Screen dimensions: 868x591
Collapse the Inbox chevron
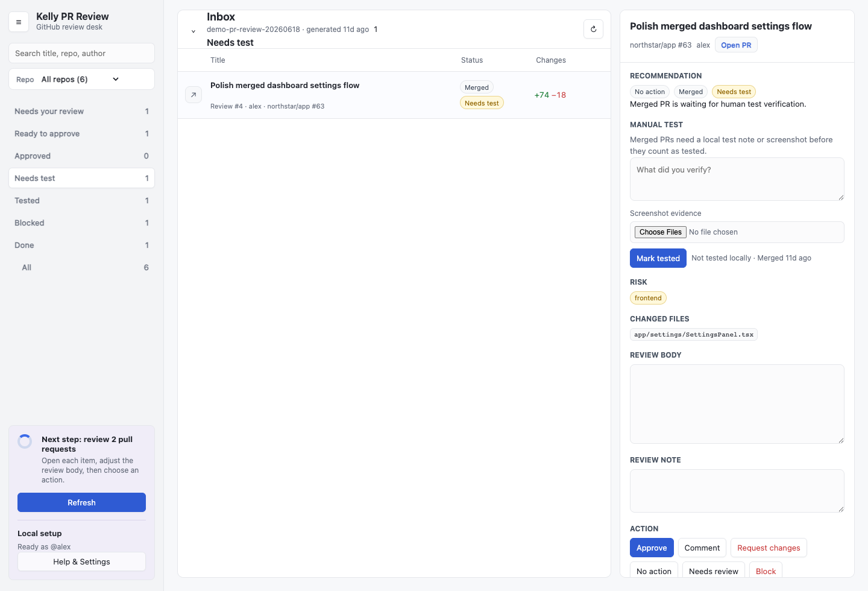(193, 31)
